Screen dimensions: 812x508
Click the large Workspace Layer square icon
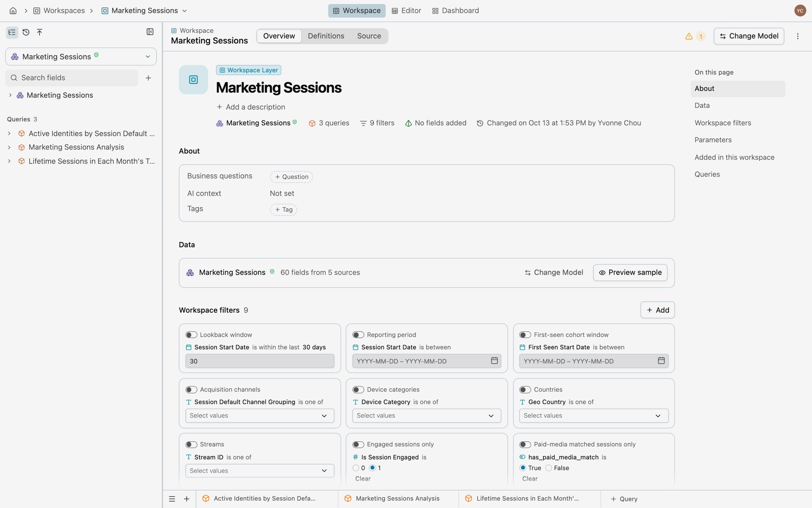(194, 80)
